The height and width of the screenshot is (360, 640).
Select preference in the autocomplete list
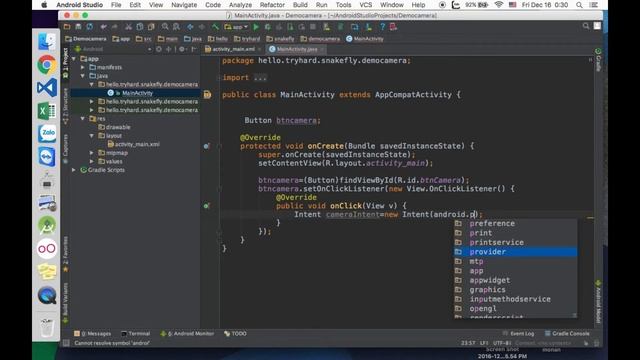pyautogui.click(x=516, y=223)
